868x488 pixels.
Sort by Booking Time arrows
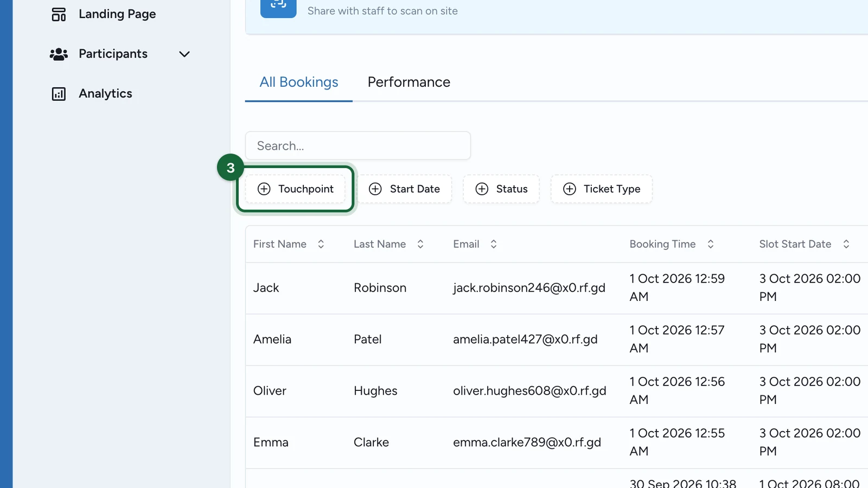711,244
